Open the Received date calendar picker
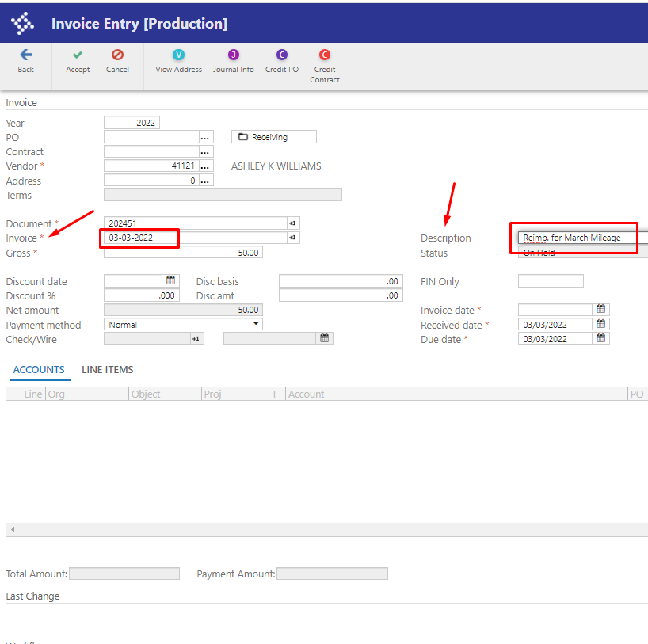The image size is (648, 644). tap(601, 324)
